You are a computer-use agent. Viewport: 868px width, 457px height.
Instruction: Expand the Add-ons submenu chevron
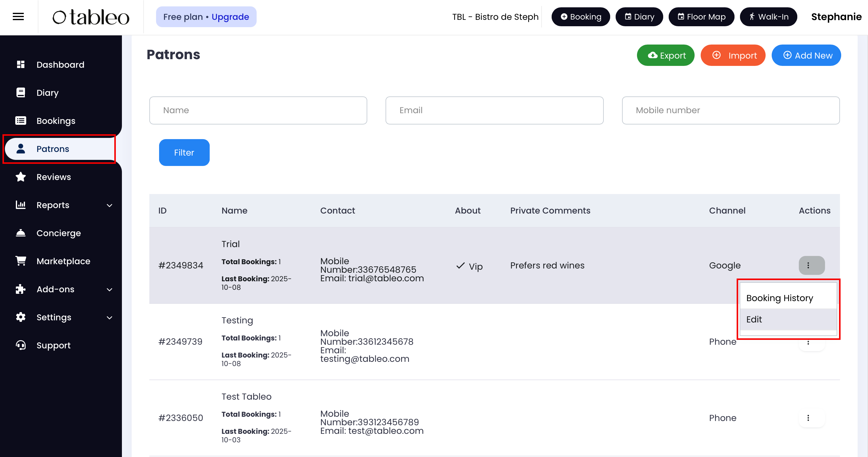(x=109, y=290)
